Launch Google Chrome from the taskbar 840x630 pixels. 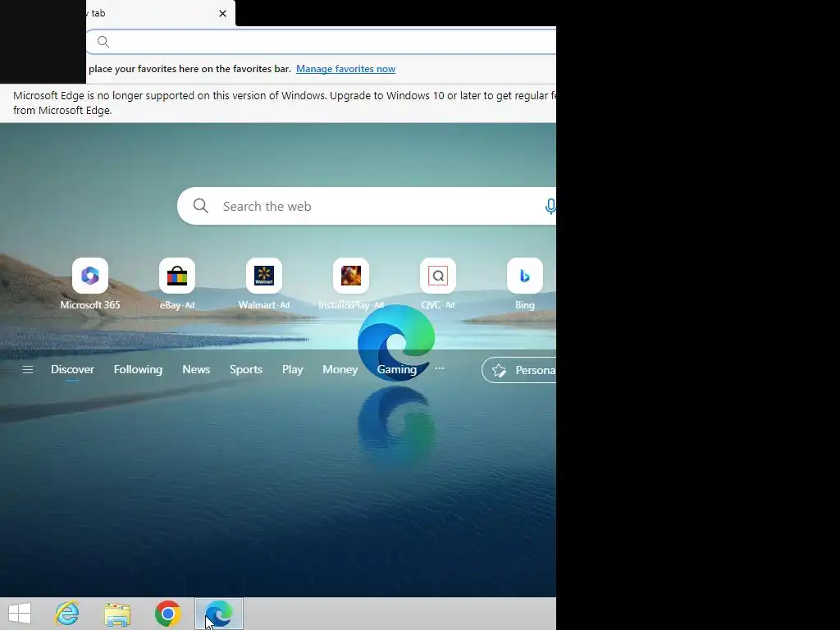167,614
